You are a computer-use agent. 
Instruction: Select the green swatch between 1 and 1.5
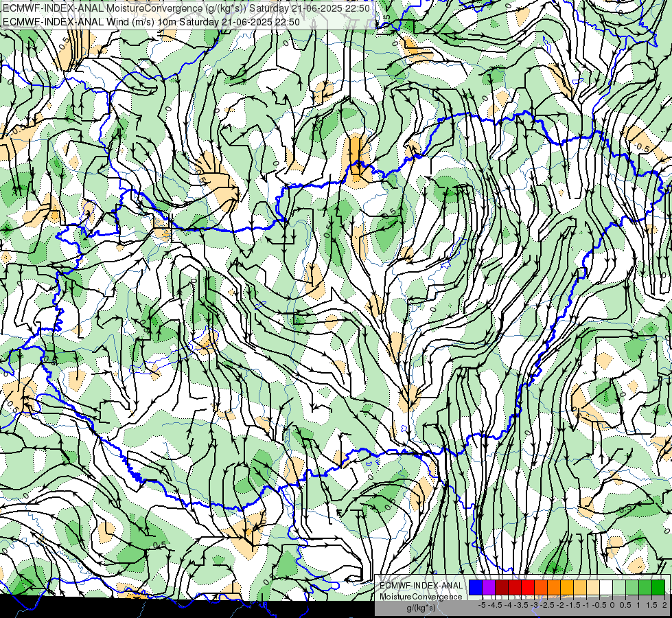(645, 587)
